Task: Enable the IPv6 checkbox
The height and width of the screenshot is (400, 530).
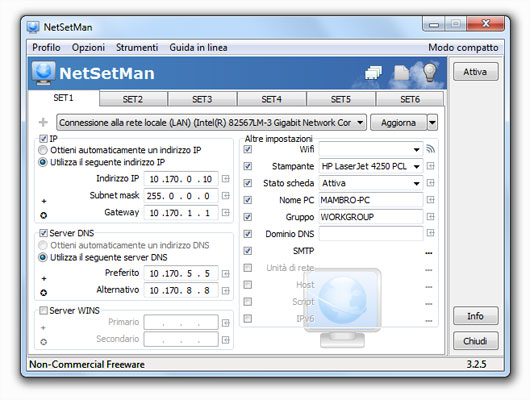Action: 248,318
